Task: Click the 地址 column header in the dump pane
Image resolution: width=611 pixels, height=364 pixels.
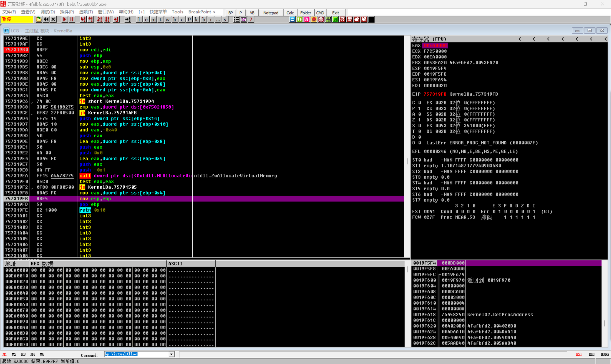Action: pyautogui.click(x=16, y=264)
